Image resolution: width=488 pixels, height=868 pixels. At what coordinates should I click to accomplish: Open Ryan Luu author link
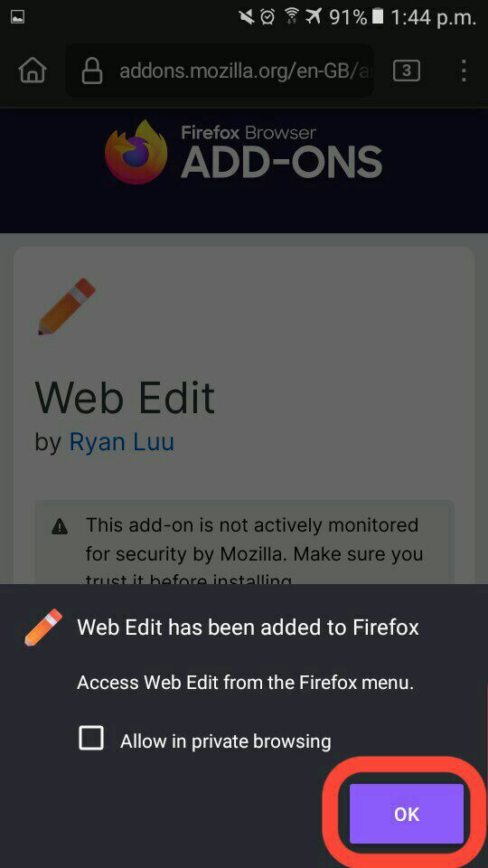coord(122,441)
